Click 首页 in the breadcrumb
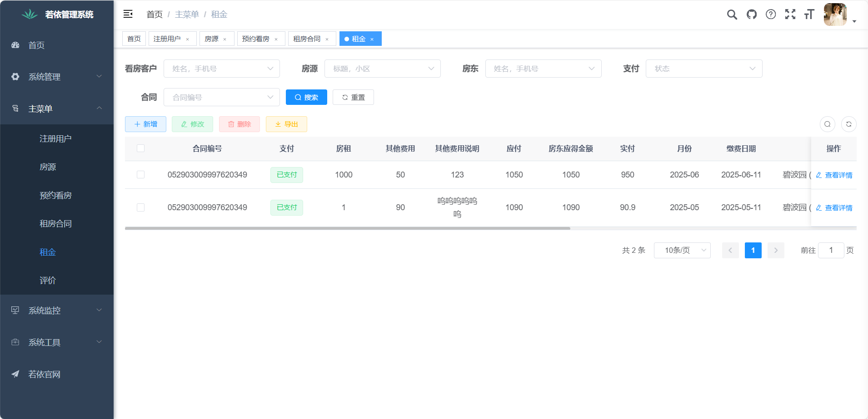 (155, 15)
